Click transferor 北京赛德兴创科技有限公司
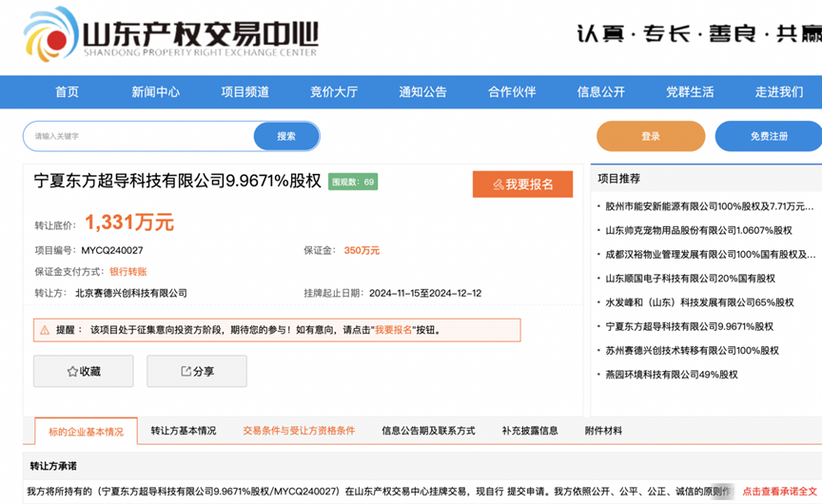 [131, 294]
